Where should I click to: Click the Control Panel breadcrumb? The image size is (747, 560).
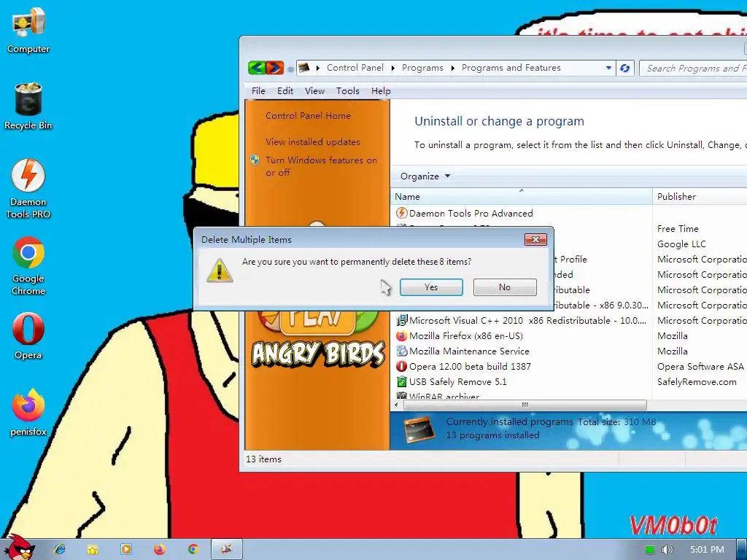pyautogui.click(x=355, y=68)
